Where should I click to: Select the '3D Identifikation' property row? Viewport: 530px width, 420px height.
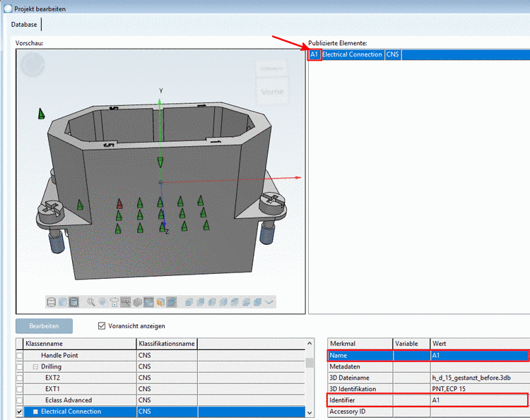pyautogui.click(x=428, y=389)
